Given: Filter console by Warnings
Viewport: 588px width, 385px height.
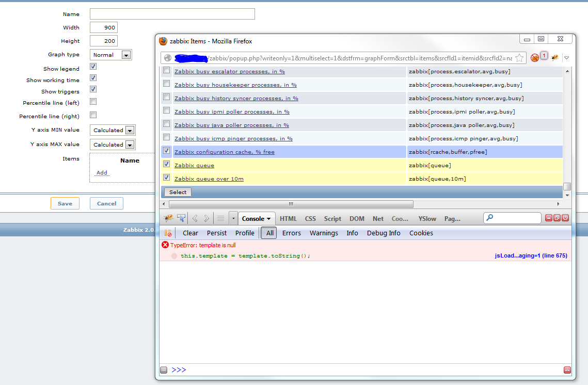Looking at the screenshot, I should click(324, 233).
